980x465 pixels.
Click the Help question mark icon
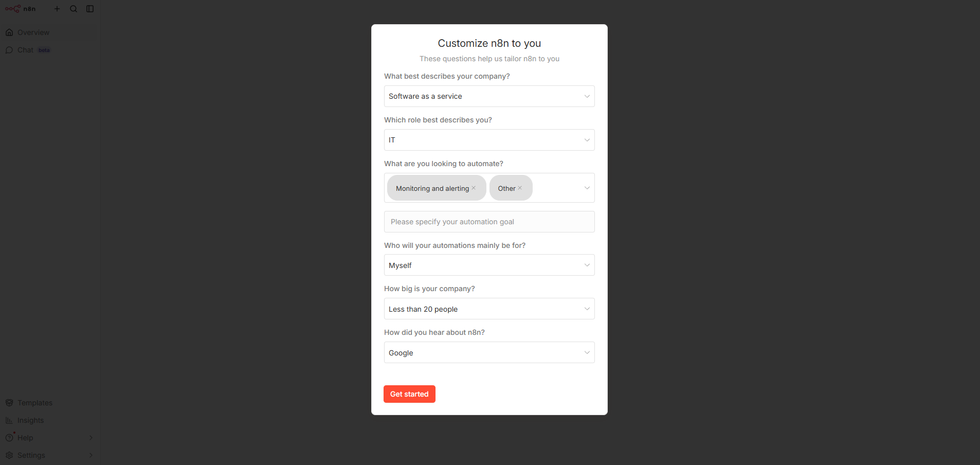(x=9, y=438)
